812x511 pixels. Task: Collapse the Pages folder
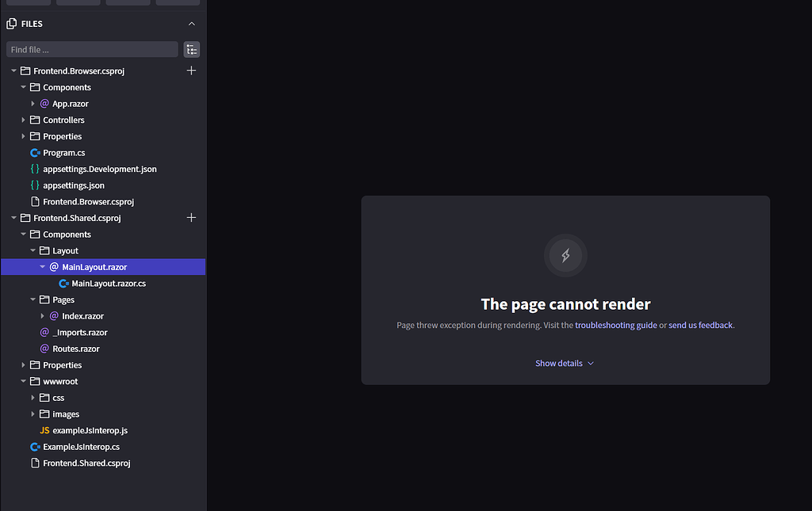33,299
